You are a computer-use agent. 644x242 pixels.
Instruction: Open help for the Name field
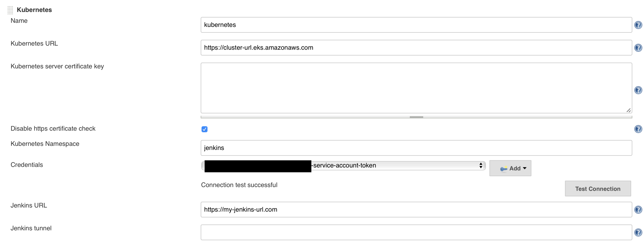(638, 25)
